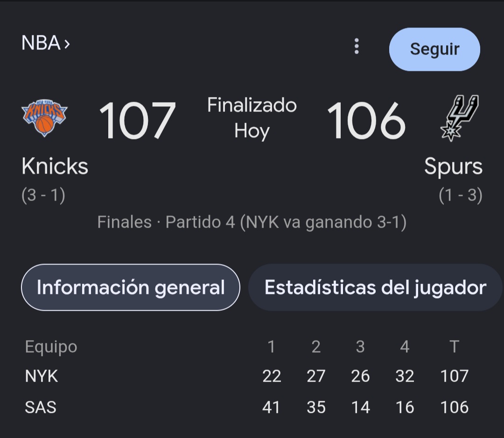This screenshot has height=438, width=504.
Task: Click the Knicks 3 - 1 record text
Action: [43, 195]
